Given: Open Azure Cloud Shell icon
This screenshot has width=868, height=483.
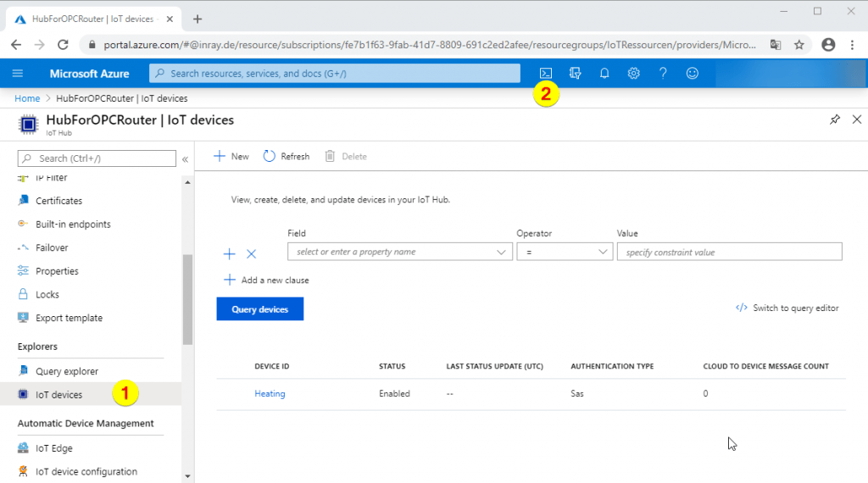Looking at the screenshot, I should click(547, 74).
